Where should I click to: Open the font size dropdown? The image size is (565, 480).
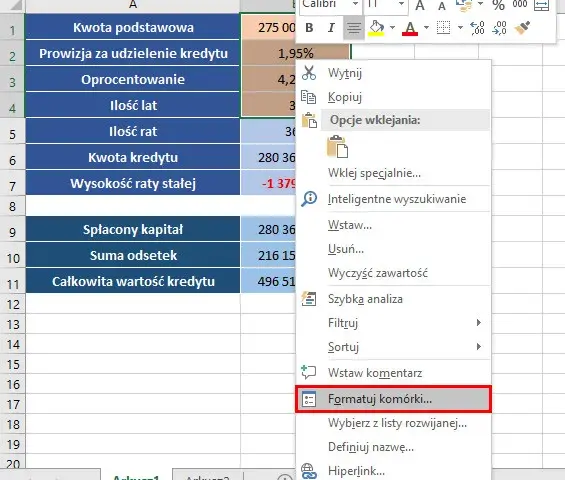[x=401, y=4]
